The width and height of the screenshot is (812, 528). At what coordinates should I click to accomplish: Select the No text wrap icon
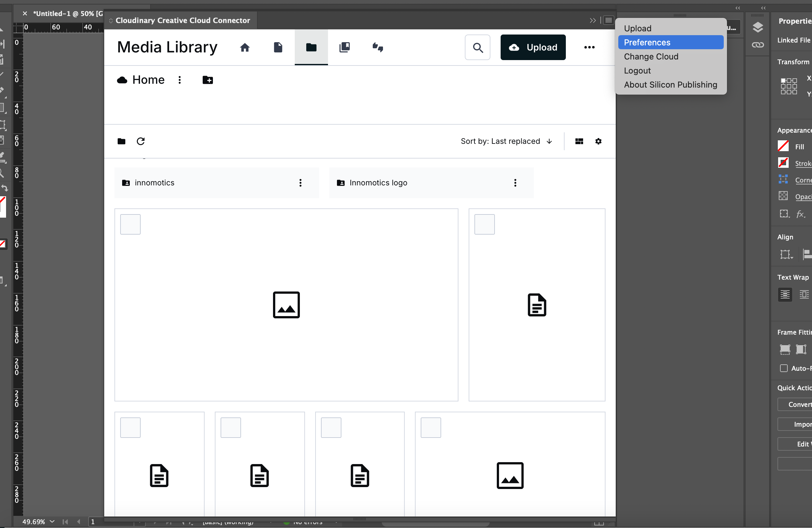[785, 294]
